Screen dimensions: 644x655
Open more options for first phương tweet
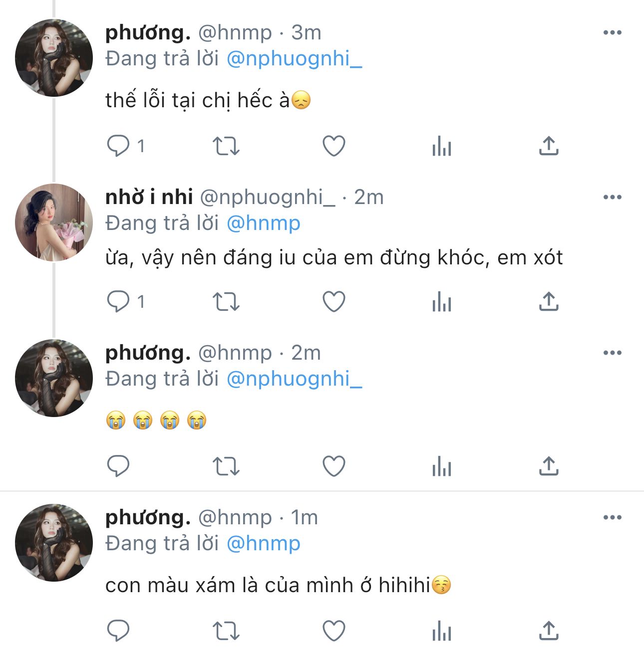[612, 33]
